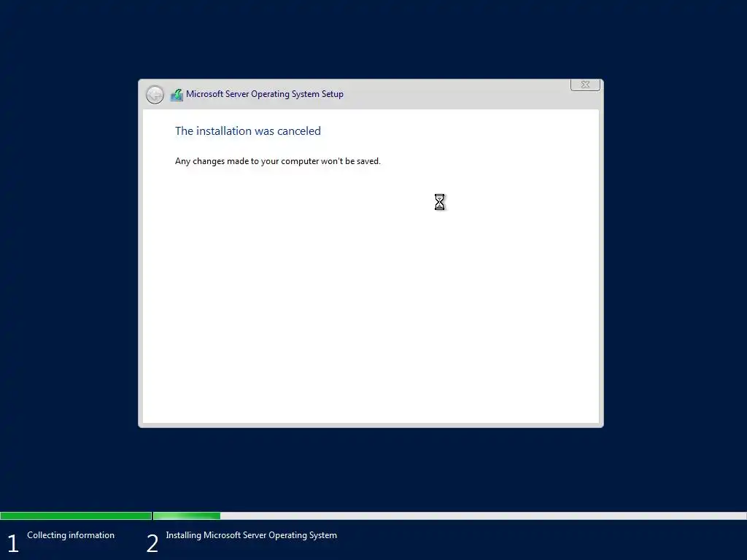The width and height of the screenshot is (747, 560).
Task: Click 'Any changes made to your computer won't be saved.'
Action: click(x=278, y=161)
